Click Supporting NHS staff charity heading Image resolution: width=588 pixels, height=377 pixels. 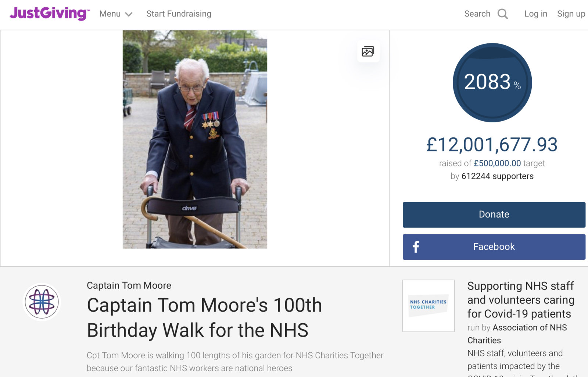pyautogui.click(x=520, y=300)
